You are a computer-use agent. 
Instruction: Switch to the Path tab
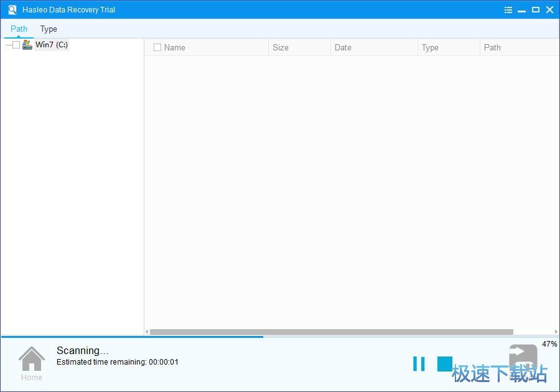click(x=19, y=29)
